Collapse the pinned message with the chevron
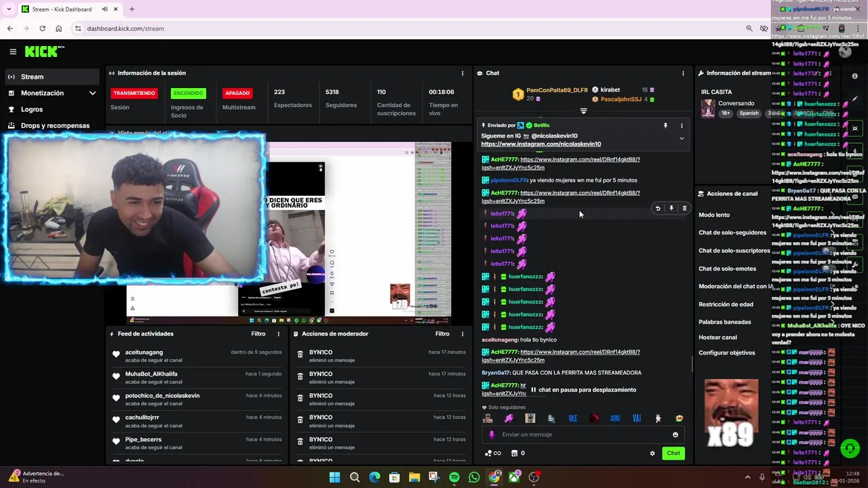The image size is (868, 488). pos(682,138)
